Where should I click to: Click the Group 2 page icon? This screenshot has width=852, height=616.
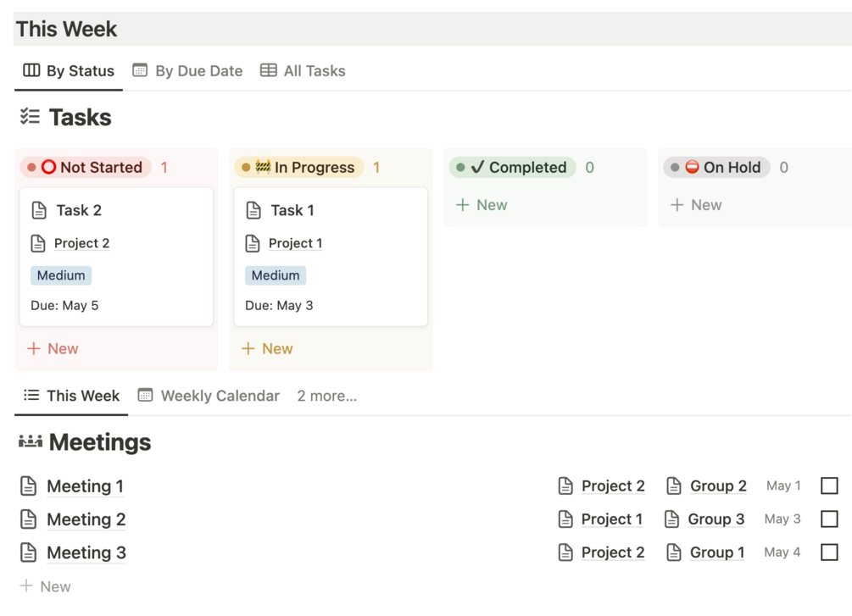coord(674,486)
